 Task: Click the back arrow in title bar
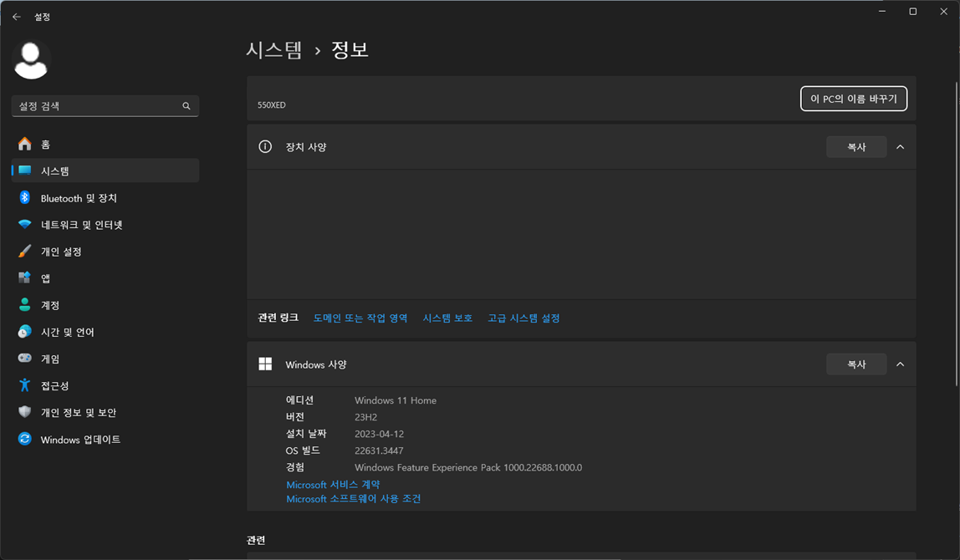coord(17,17)
